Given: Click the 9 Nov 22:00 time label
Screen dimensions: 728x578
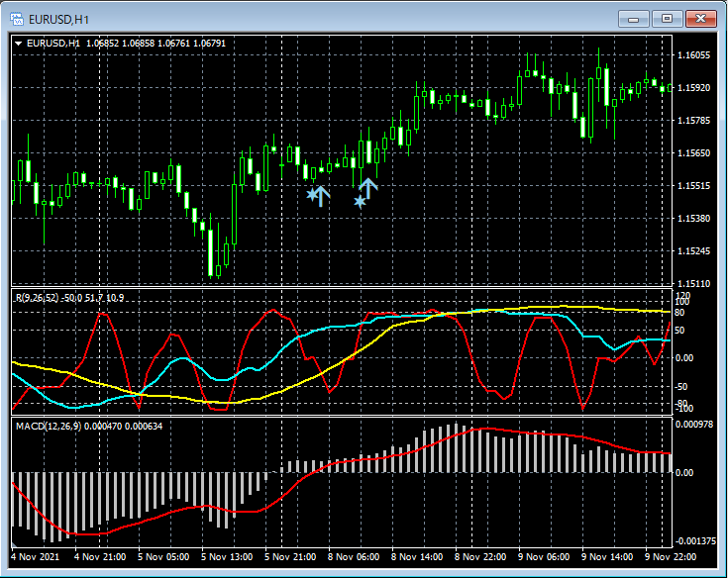Looking at the screenshot, I should 671,556.
